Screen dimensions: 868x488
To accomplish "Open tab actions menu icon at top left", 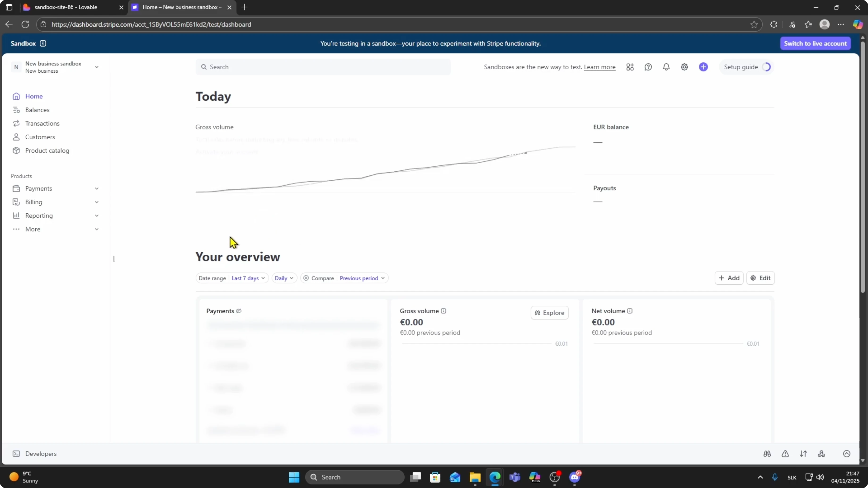I will pos(9,7).
